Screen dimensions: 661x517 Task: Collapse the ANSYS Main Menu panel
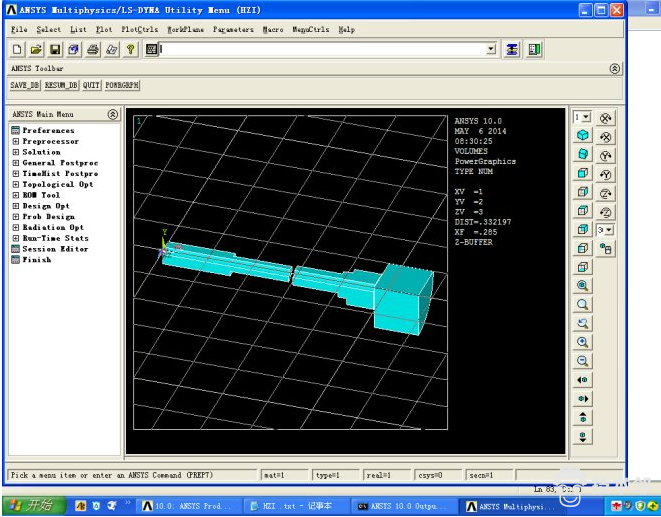click(113, 115)
